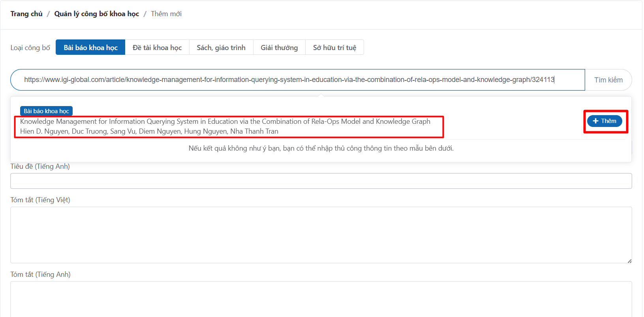Click the Tóm tắt (Tiếng Việt) resize handle
644x317 pixels.
pos(629,261)
